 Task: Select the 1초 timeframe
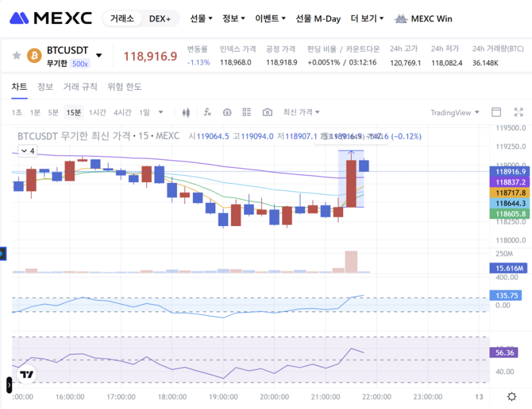[17, 112]
